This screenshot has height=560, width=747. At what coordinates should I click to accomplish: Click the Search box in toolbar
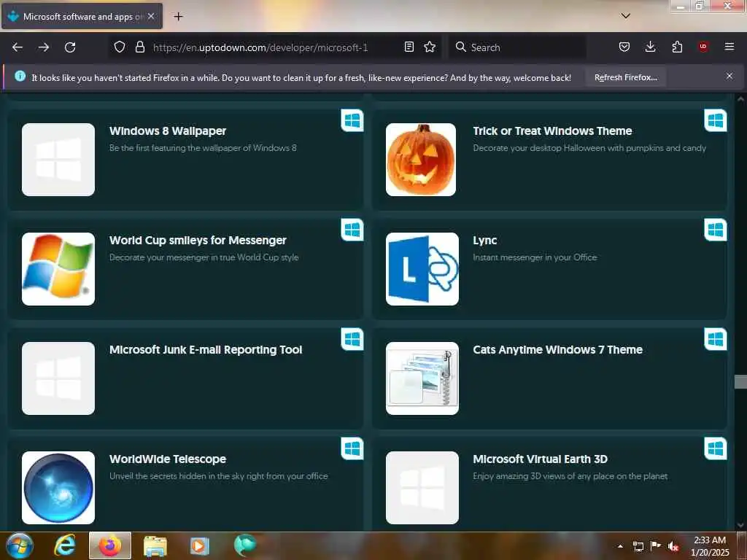pyautogui.click(x=517, y=47)
